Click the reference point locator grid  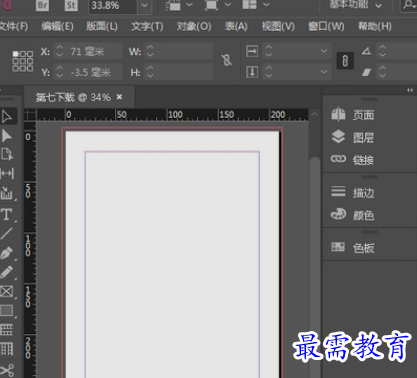pos(23,61)
